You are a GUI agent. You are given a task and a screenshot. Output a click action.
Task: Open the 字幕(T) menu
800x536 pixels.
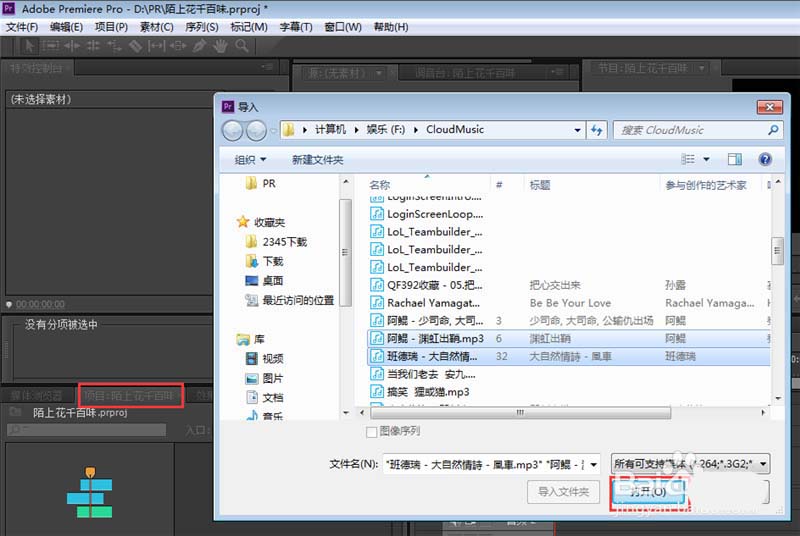(x=296, y=27)
